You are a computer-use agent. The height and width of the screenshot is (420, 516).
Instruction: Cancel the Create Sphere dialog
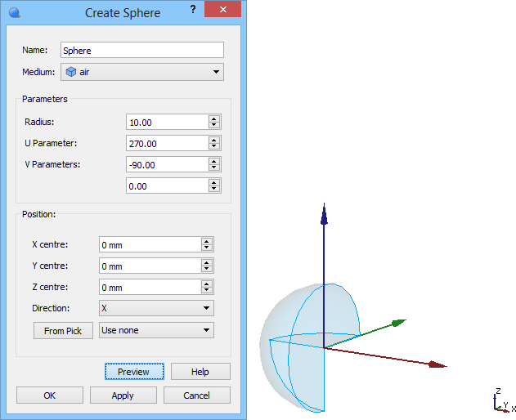197,395
